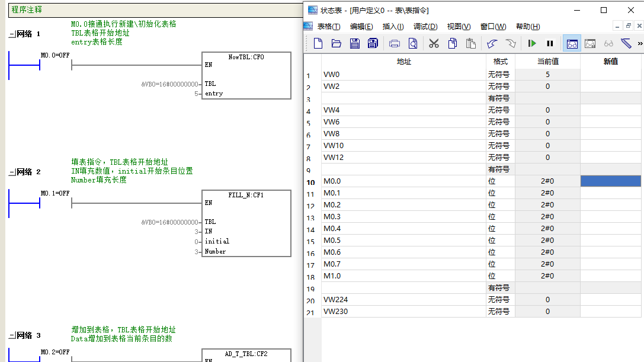Click the Undo arrow icon

[x=492, y=43]
